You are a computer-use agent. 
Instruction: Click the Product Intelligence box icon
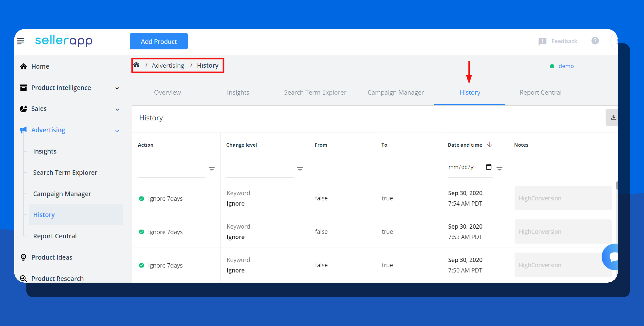[x=23, y=88]
